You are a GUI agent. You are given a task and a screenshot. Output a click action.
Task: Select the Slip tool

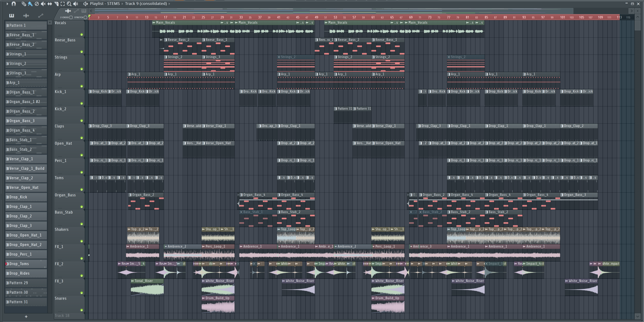(50, 4)
